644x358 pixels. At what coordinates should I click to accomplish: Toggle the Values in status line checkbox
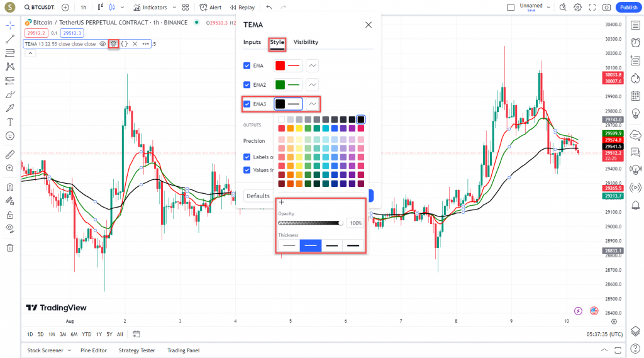click(247, 170)
